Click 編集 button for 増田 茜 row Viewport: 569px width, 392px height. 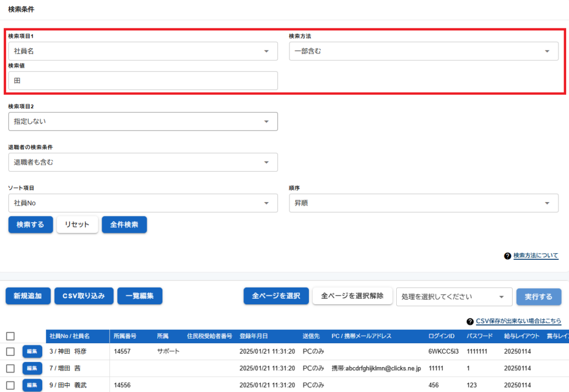[x=32, y=368]
